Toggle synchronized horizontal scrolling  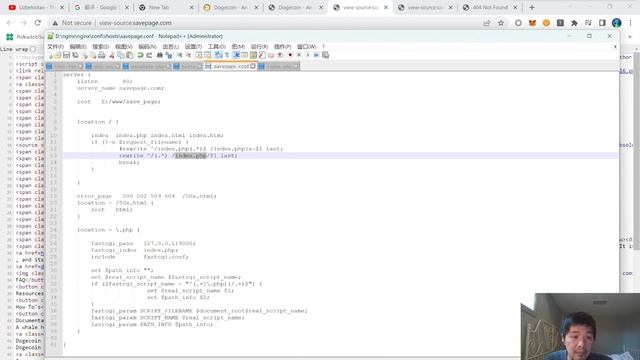pos(207,55)
